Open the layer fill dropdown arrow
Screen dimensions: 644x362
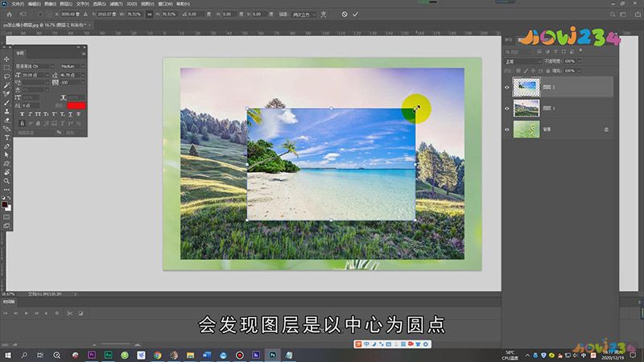click(579, 71)
